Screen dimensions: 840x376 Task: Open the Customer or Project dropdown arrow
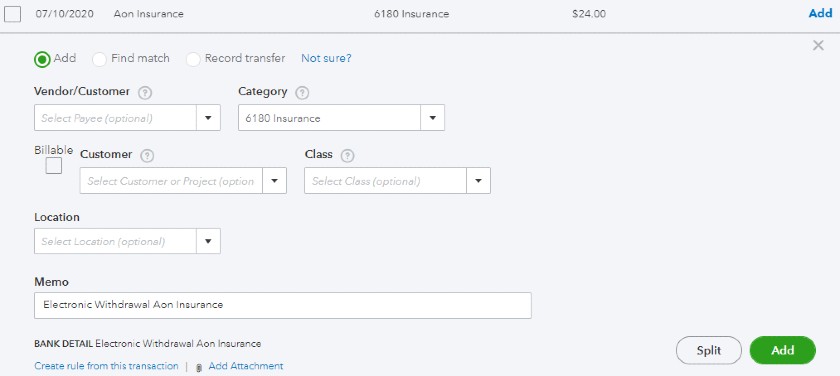[274, 181]
